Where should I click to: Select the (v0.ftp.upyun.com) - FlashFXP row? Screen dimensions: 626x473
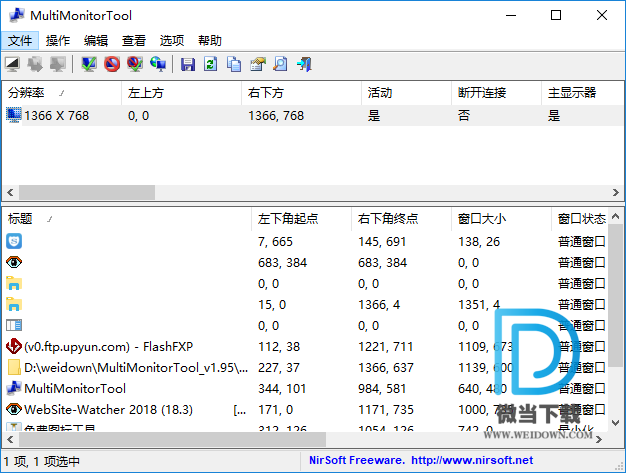tap(108, 346)
